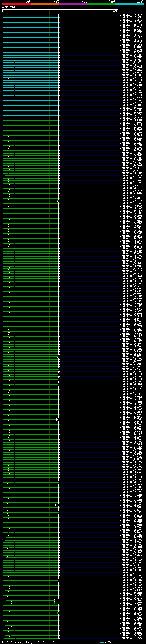Select the UniRef100_B6T4H7 label
This screenshot has width=146, height=644.
(131, 105)
